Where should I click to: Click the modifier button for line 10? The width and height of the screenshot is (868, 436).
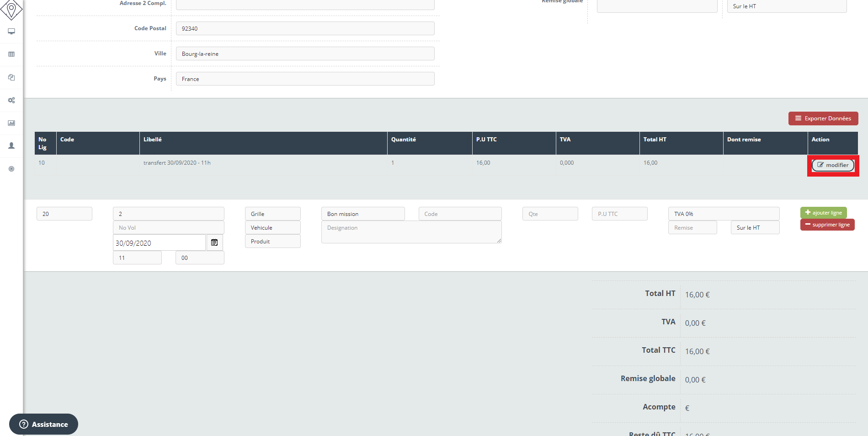[833, 165]
